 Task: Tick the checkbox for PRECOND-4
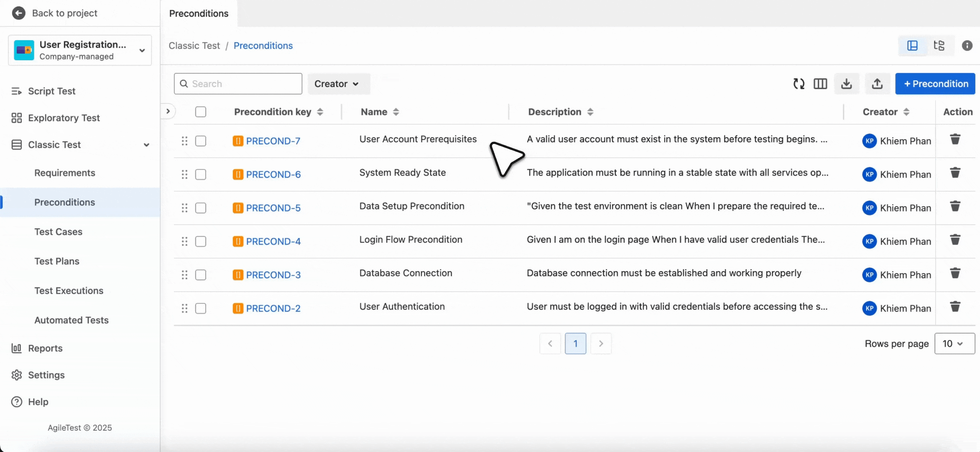point(201,241)
